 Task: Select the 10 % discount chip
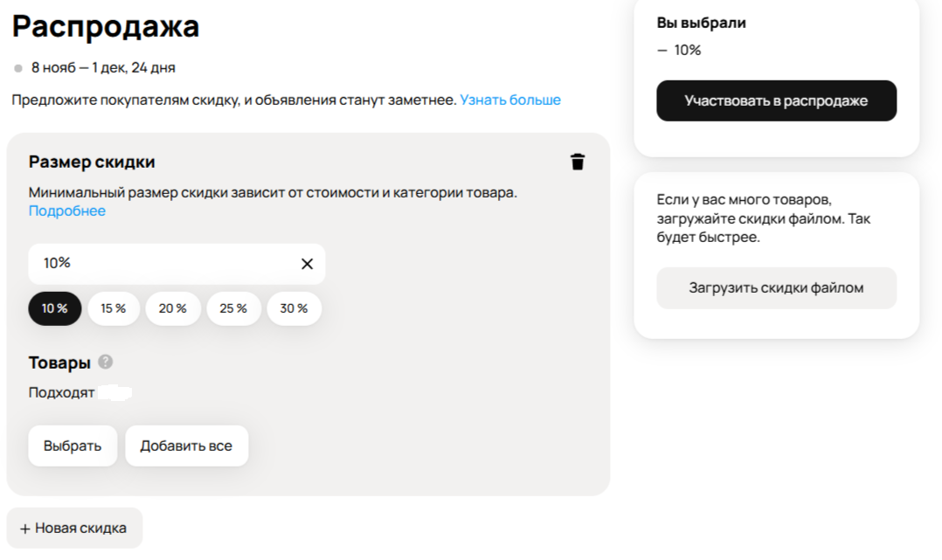point(55,308)
